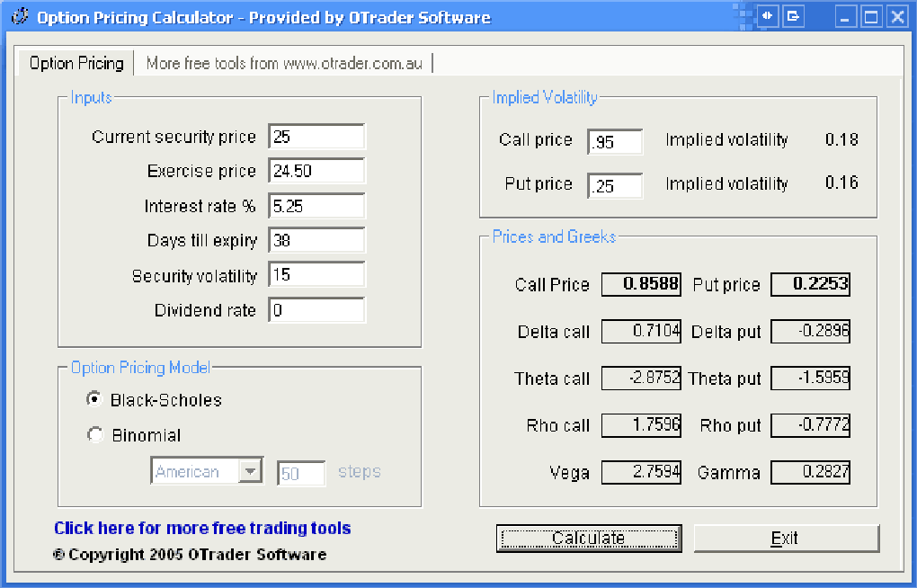
Task: Click the Delta call value 0.7104
Action: 641,331
